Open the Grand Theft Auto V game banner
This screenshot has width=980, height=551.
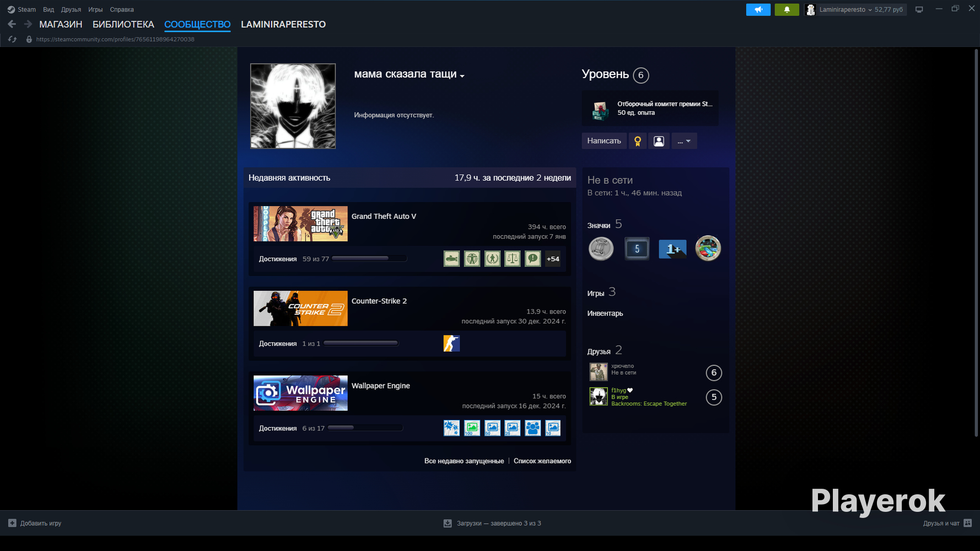[300, 224]
